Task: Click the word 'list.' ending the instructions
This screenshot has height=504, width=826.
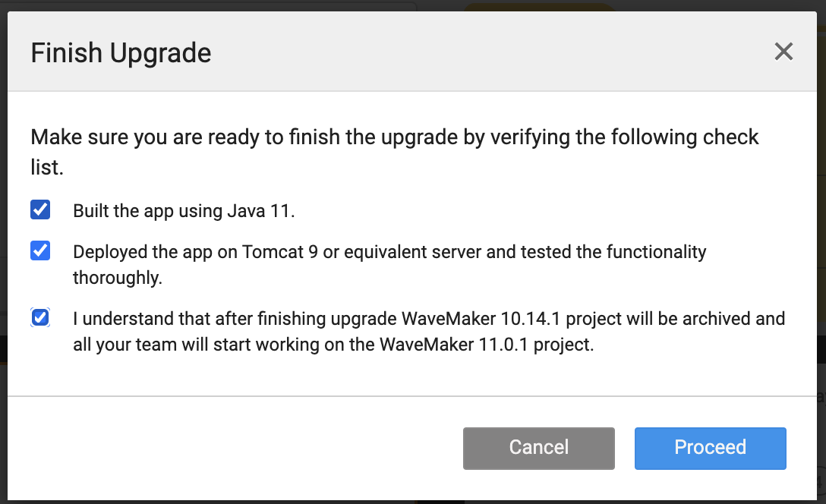Action: [x=46, y=167]
